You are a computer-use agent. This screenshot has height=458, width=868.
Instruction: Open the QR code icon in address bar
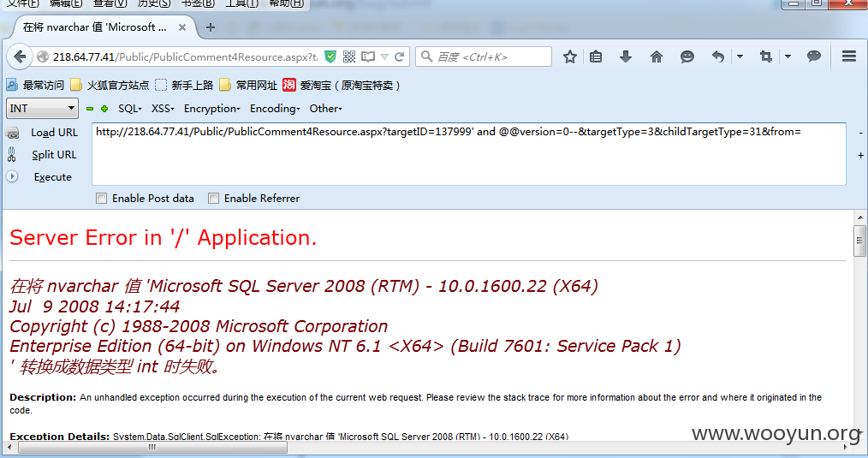point(349,57)
